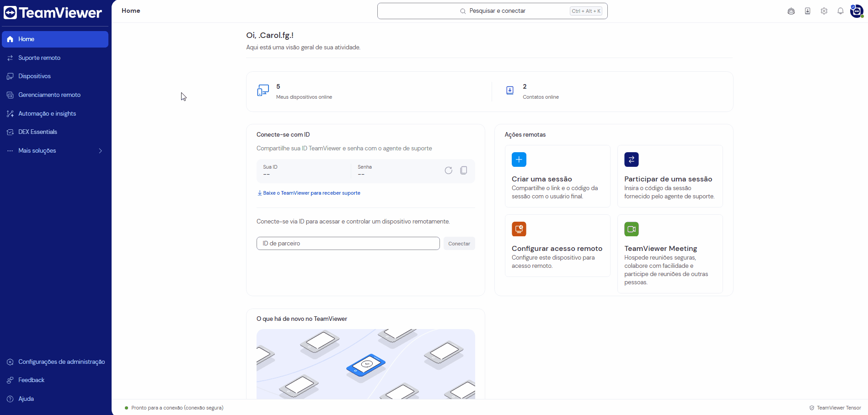Open Dispositivos in the sidebar
Image resolution: width=868 pixels, height=415 pixels.
pyautogui.click(x=55, y=76)
